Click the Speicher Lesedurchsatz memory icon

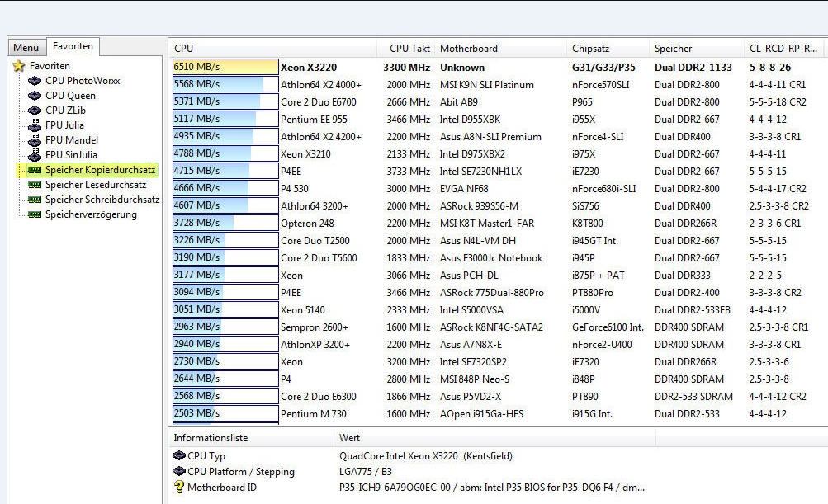tap(35, 185)
